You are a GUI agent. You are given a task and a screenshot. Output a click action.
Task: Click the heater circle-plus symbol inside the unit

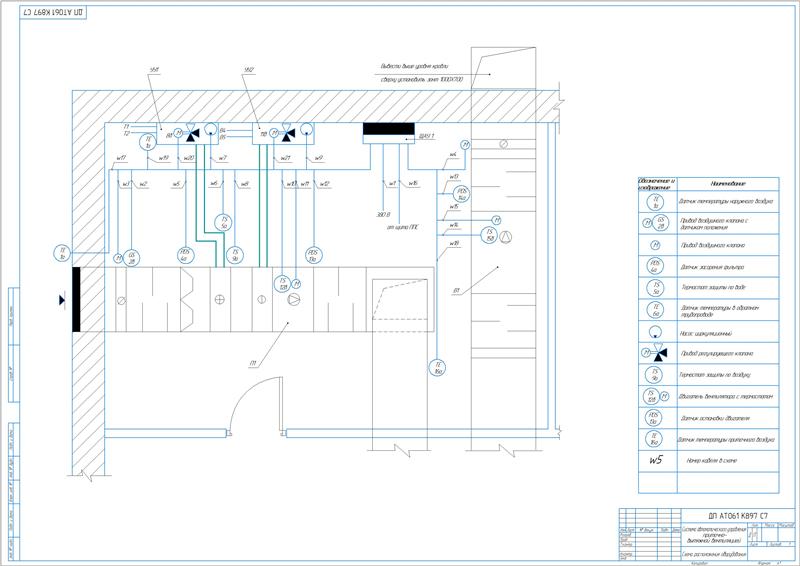tap(219, 300)
